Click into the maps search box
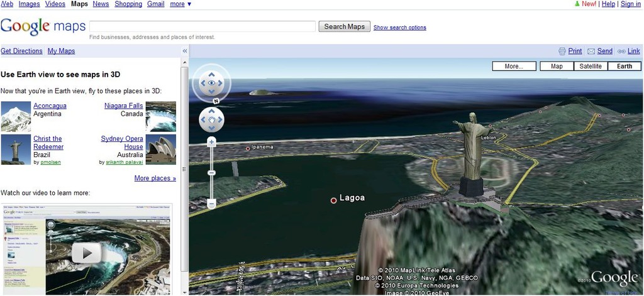 [203, 26]
